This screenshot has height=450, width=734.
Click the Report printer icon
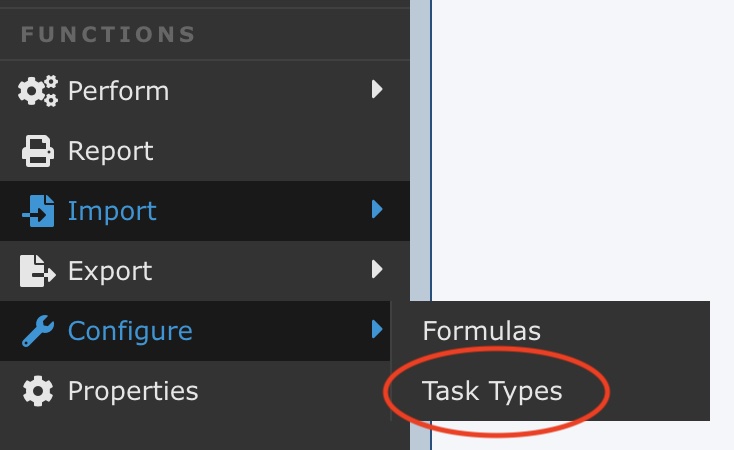click(x=38, y=151)
